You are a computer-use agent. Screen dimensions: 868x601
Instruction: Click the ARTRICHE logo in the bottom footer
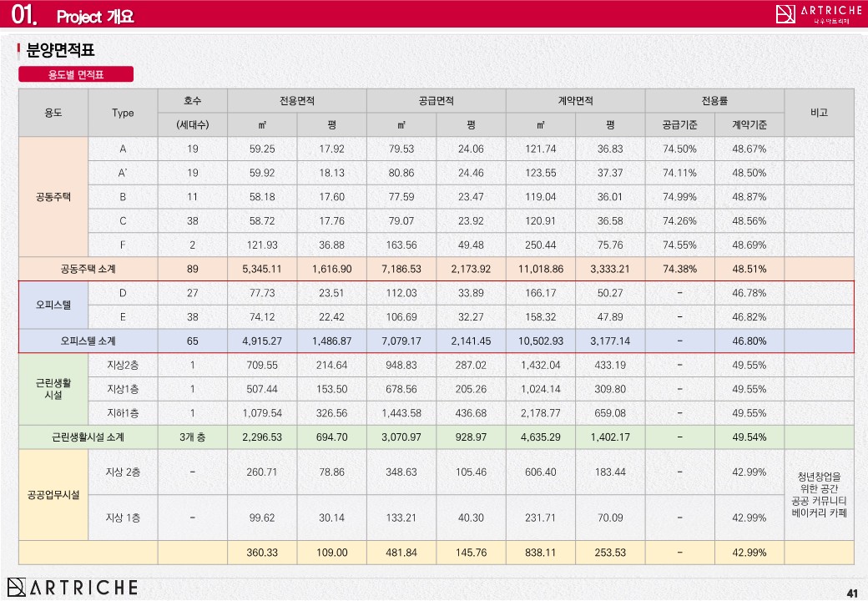[73, 587]
